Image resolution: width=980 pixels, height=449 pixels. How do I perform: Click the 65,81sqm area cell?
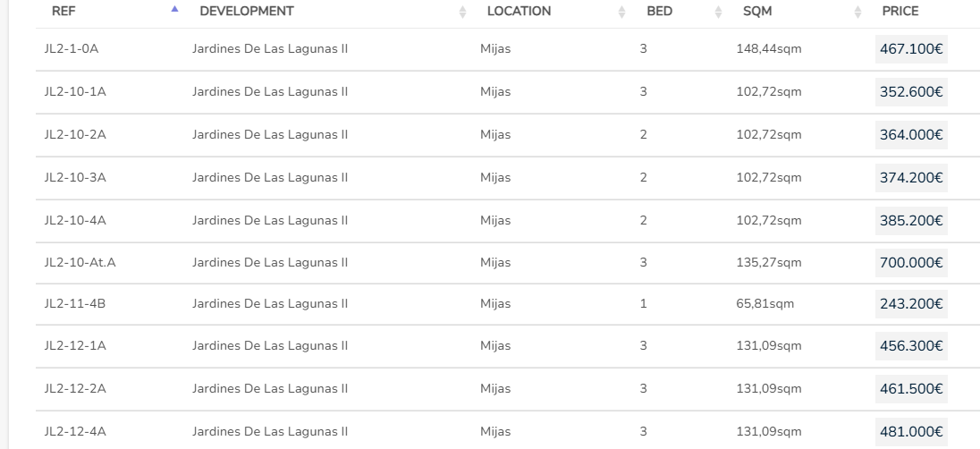tap(765, 304)
